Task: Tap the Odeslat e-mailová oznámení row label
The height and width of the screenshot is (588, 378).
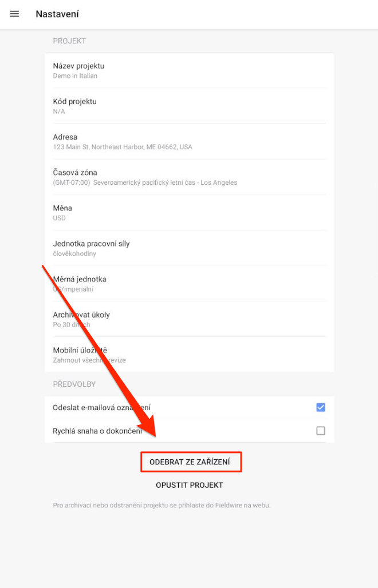Action: point(102,408)
